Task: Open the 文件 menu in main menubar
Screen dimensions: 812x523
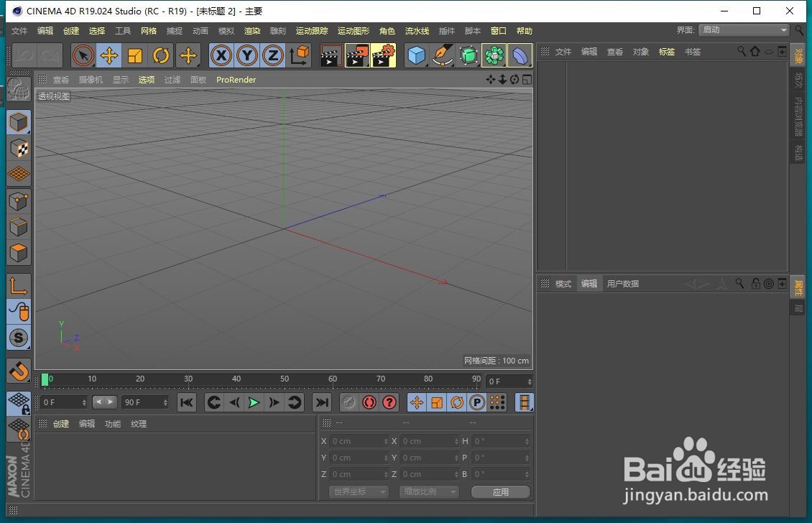Action: 19,31
